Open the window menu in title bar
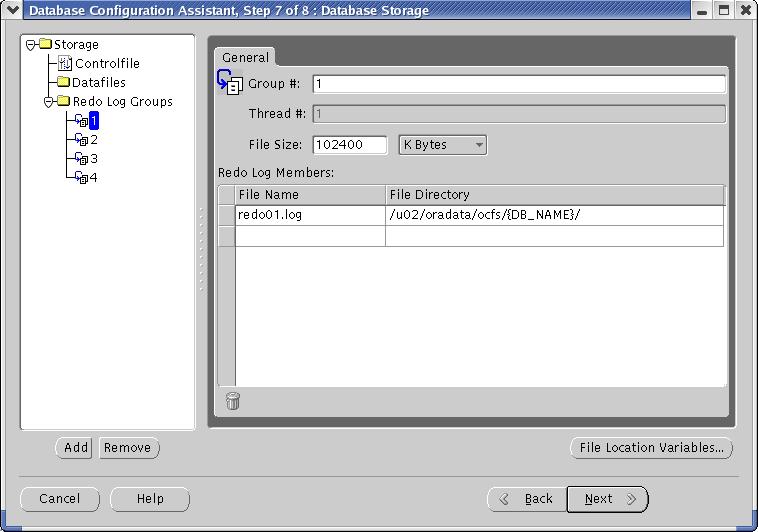 point(12,10)
